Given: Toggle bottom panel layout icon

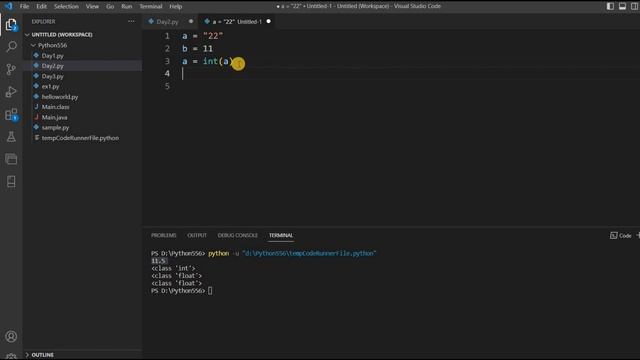Looking at the screenshot, I should 622,6.
